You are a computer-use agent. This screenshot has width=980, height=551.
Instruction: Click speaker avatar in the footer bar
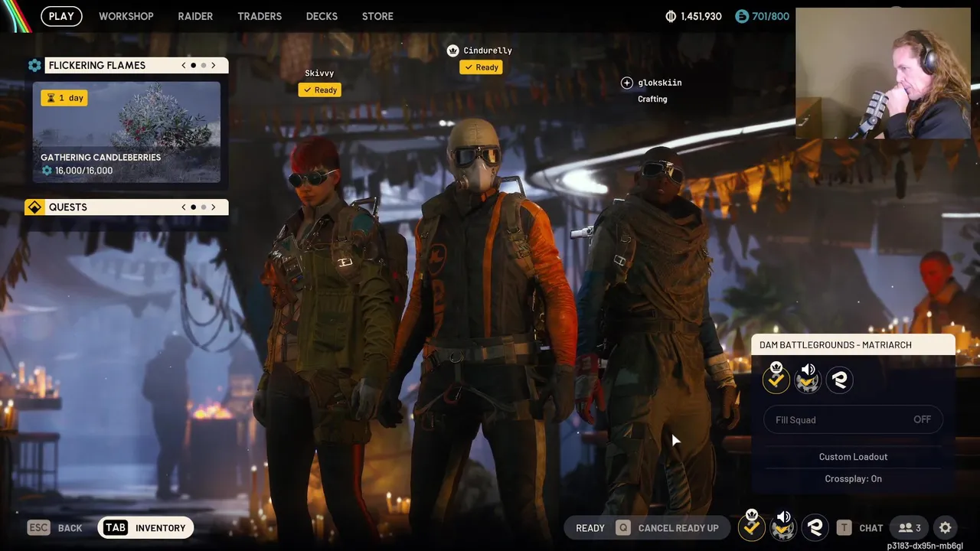click(x=783, y=527)
